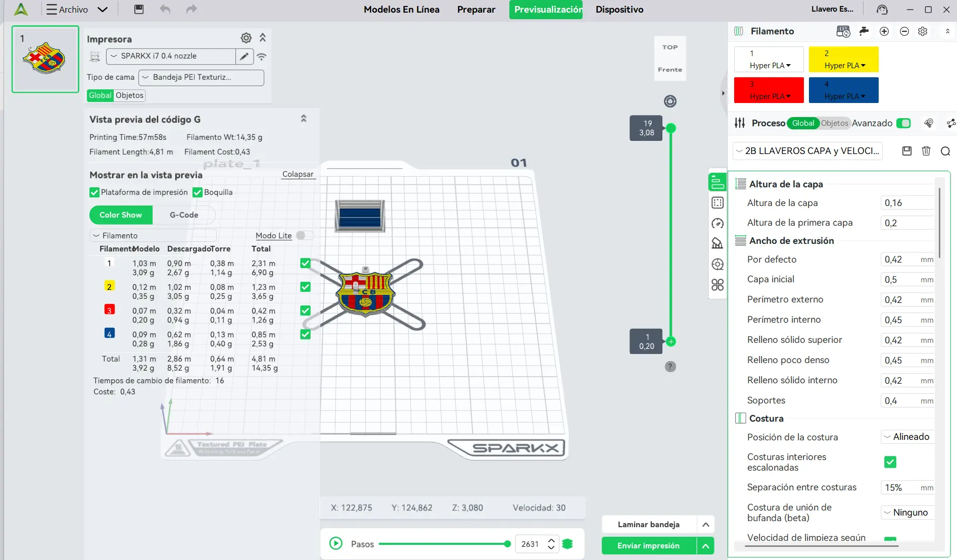The height and width of the screenshot is (560, 957).
Task: Open the SPARKX i7 0.4 nozzle dropdown
Action: coord(171,56)
